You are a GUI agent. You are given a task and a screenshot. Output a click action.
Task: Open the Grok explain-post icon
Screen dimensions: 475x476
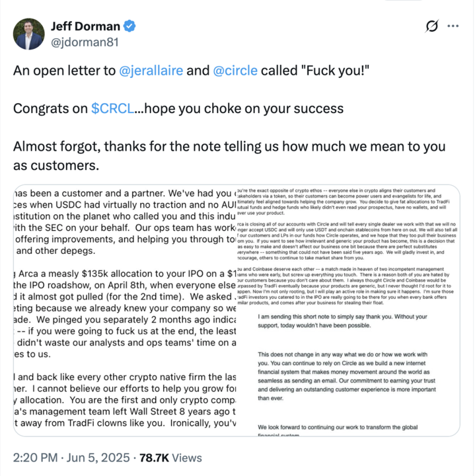[433, 27]
